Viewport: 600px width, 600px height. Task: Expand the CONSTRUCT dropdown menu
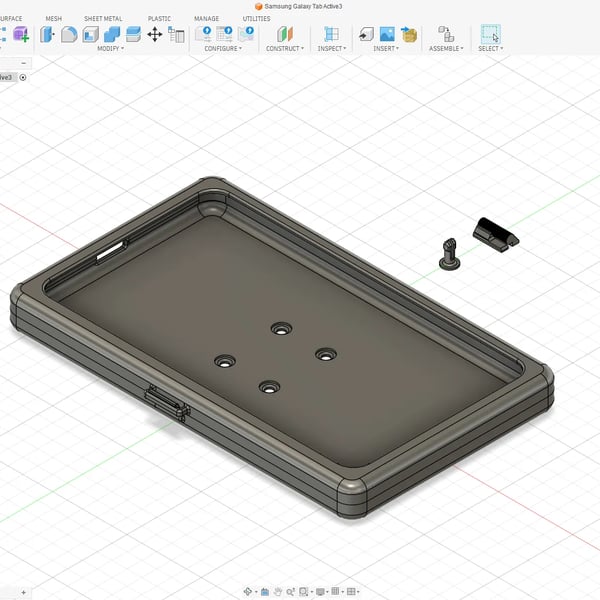[285, 49]
